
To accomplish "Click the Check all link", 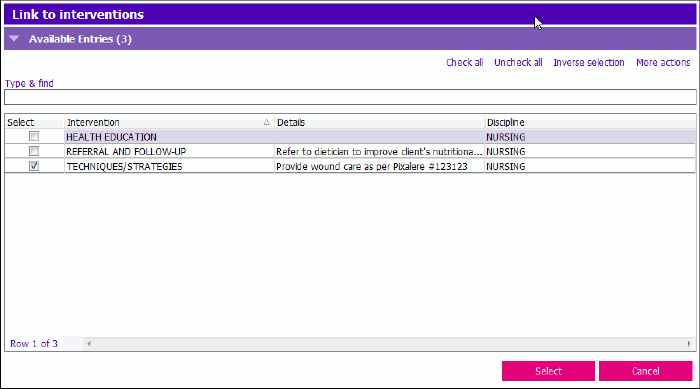I will coord(464,63).
